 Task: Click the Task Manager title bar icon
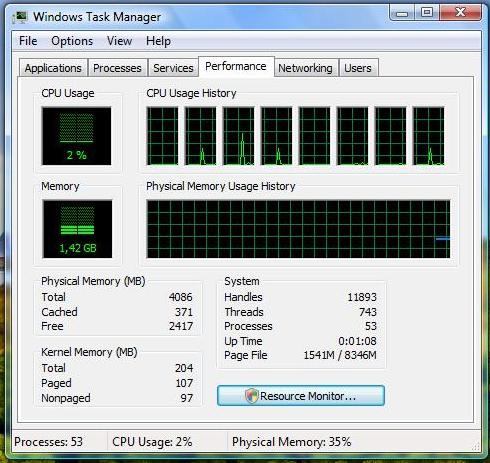click(x=19, y=17)
